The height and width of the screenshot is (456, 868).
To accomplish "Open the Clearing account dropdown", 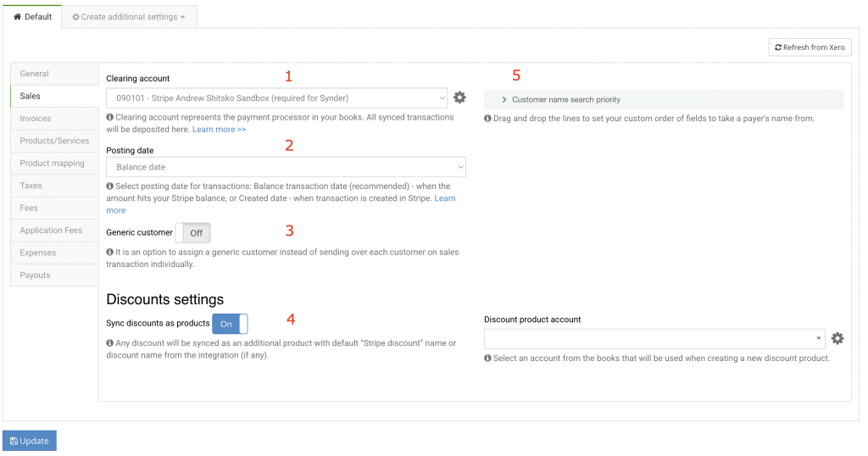I will click(x=276, y=98).
